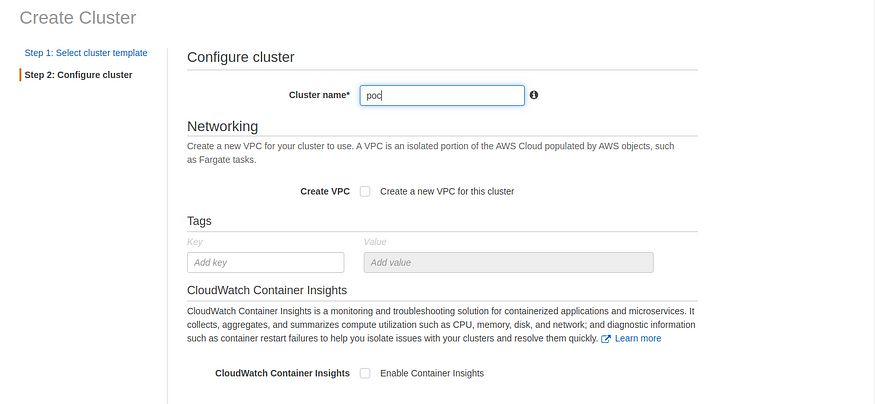Click the Create Cluster page title
Viewport: 875px width, 404px height.
click(x=78, y=17)
